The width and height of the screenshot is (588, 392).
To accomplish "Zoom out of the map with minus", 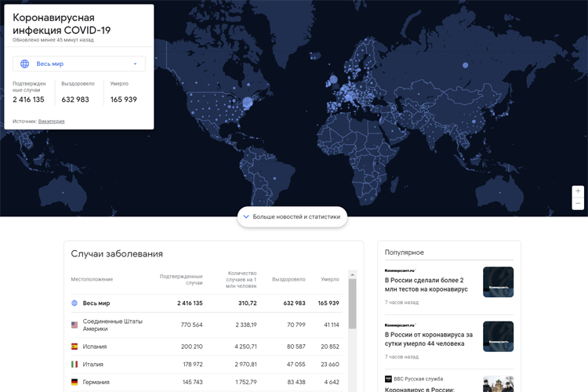I will 578,204.
